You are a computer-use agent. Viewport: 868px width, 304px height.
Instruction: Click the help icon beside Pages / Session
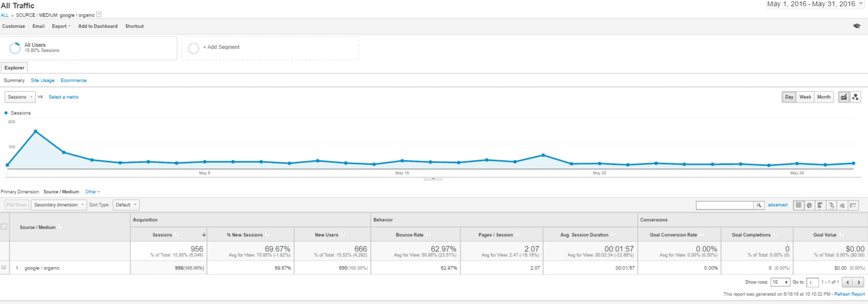tap(518, 234)
